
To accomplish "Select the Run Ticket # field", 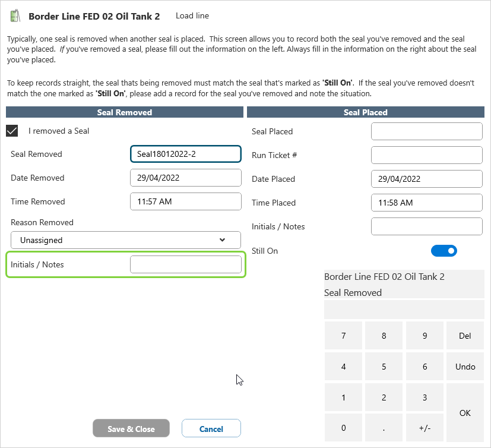I will point(426,155).
